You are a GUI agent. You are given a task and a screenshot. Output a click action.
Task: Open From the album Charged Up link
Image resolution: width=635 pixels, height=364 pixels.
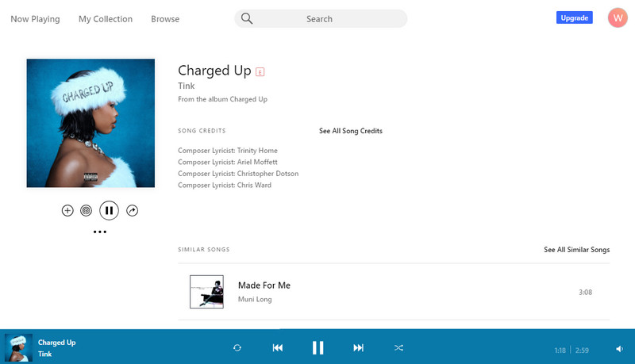tap(223, 99)
